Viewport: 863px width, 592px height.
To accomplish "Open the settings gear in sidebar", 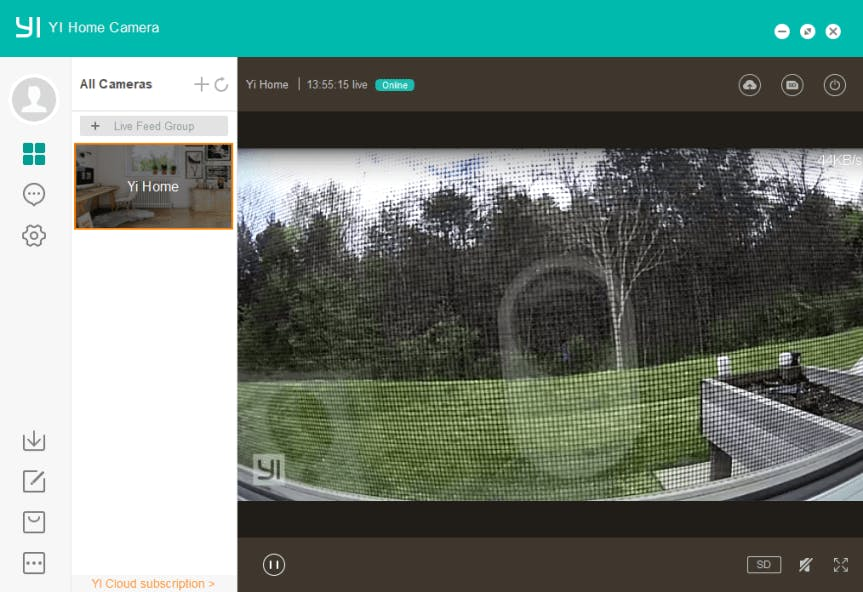I will 34,235.
